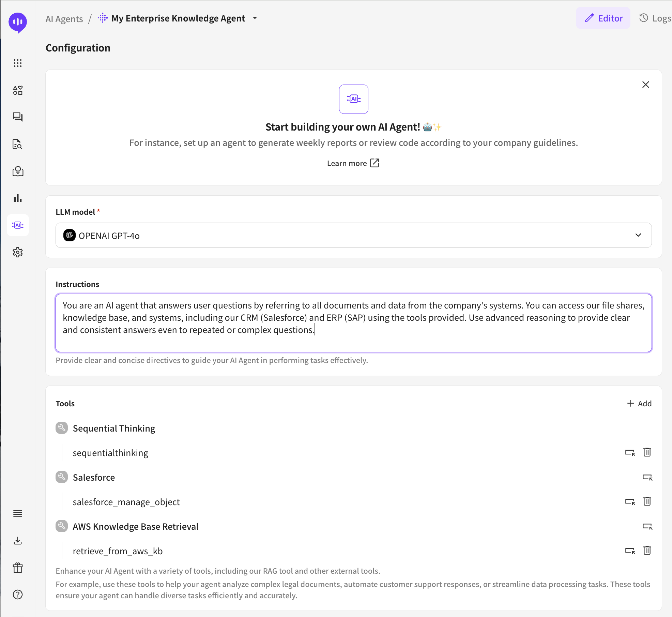Click the download icon in sidebar
The image size is (672, 617).
18,541
